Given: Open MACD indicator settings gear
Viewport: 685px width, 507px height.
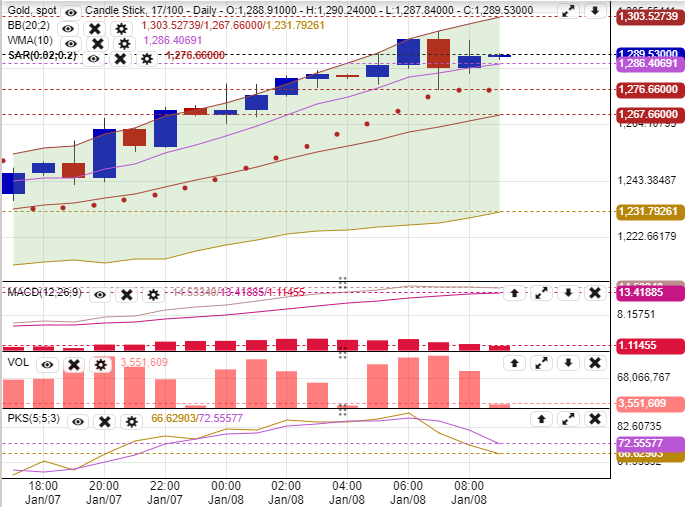Looking at the screenshot, I should pyautogui.click(x=153, y=294).
